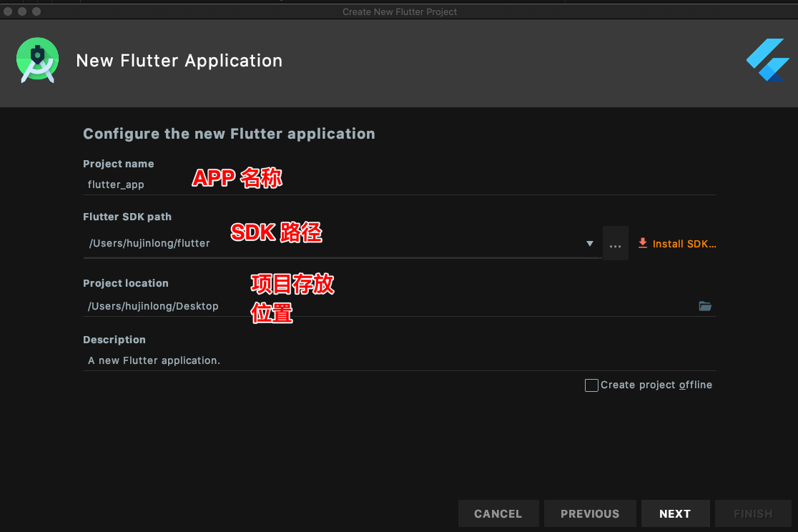Click the disabled Finish button
798x532 pixels.
pyautogui.click(x=753, y=513)
